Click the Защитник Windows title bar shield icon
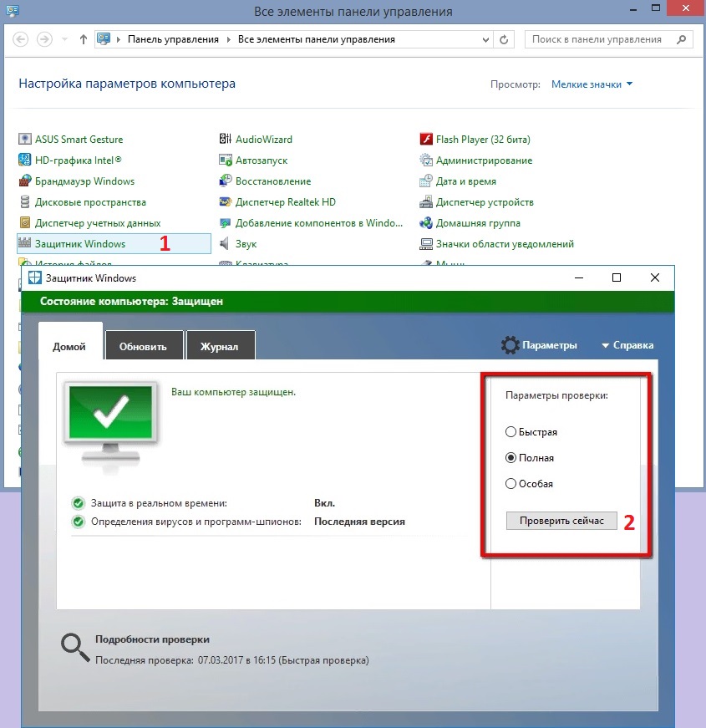The image size is (706, 728). 35,277
